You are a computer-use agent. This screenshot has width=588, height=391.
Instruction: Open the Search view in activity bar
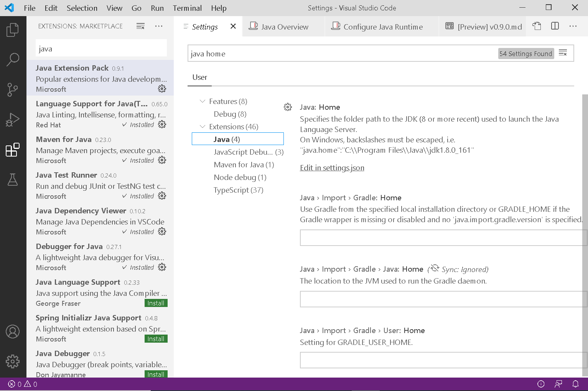13,59
